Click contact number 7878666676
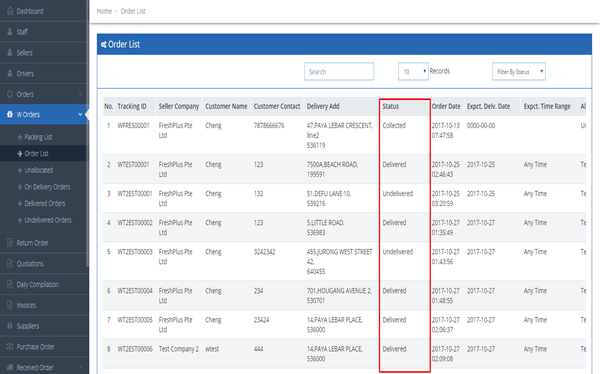The height and width of the screenshot is (374, 600). (x=269, y=126)
